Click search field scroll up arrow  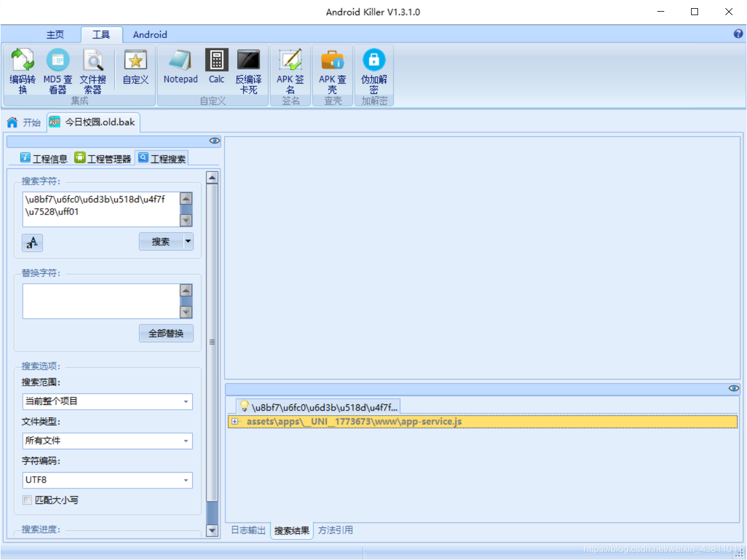pos(186,198)
